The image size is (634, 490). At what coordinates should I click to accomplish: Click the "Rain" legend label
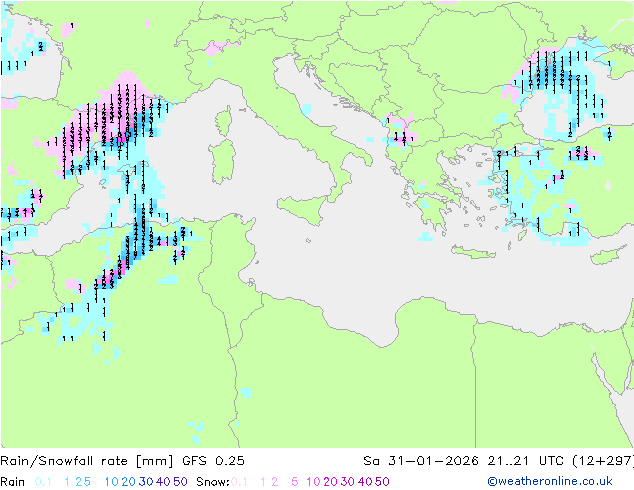click(x=13, y=482)
